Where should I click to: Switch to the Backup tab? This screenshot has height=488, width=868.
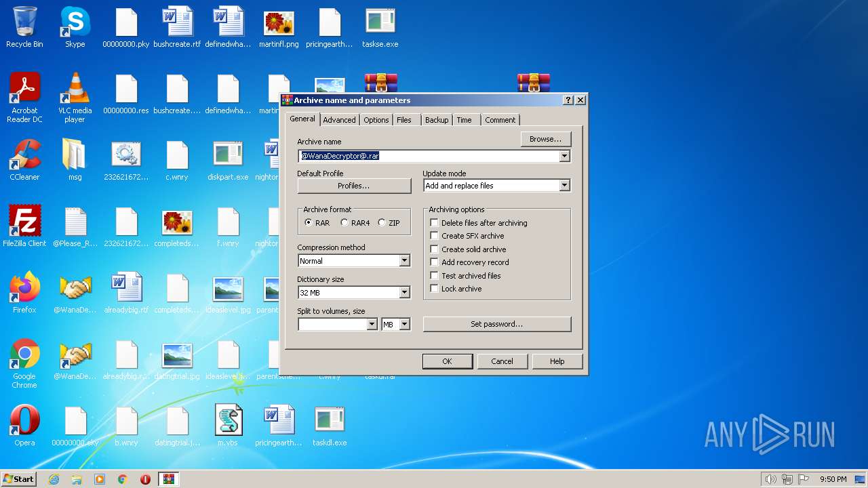(x=437, y=120)
